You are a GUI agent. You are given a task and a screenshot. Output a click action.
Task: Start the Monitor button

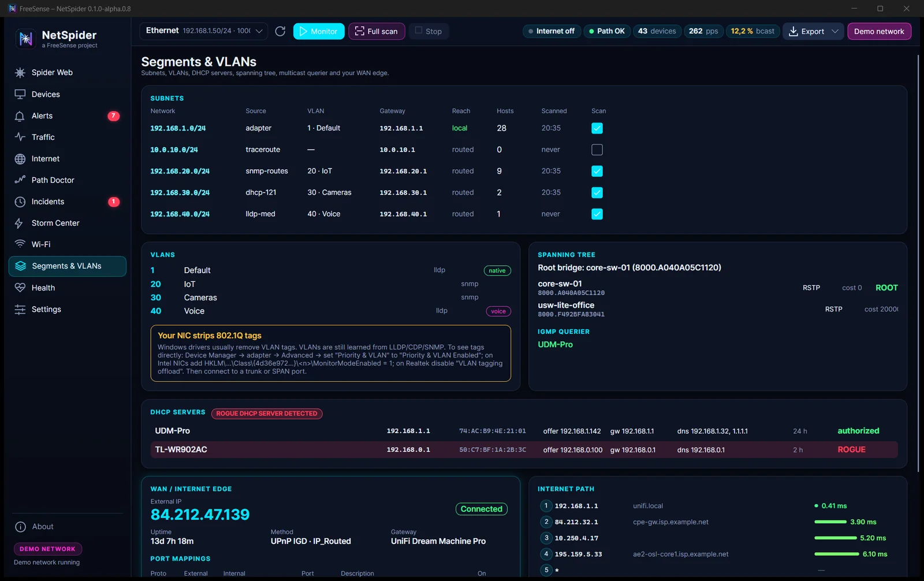point(319,31)
